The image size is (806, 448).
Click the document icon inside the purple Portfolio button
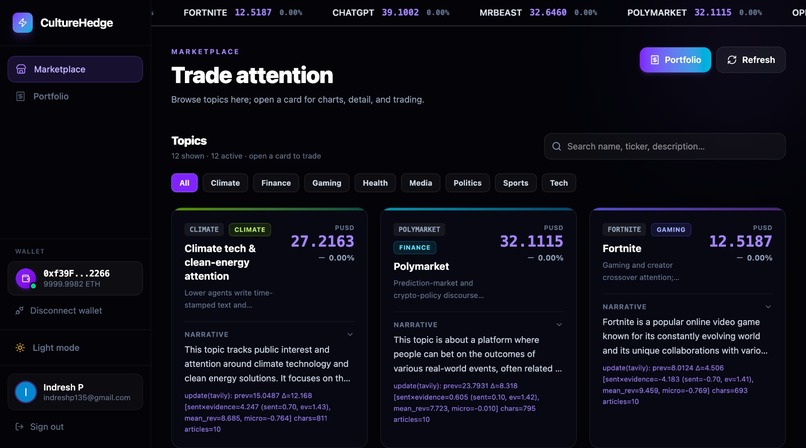pos(654,60)
